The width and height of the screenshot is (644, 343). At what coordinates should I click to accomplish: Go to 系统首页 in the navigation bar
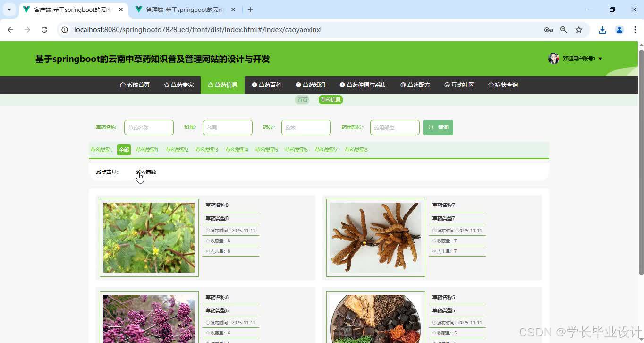[135, 85]
